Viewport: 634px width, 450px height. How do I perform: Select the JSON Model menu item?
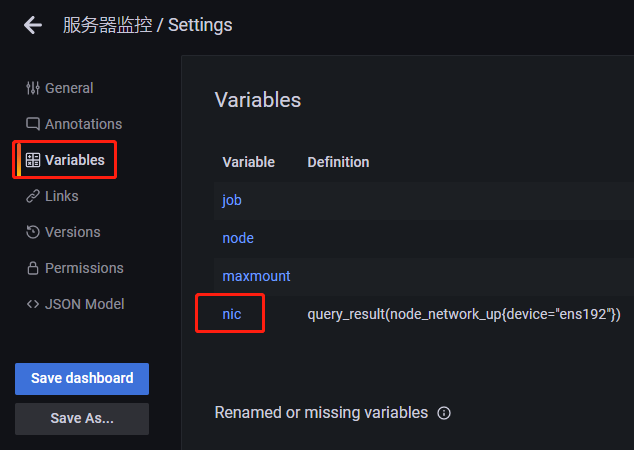click(x=85, y=304)
